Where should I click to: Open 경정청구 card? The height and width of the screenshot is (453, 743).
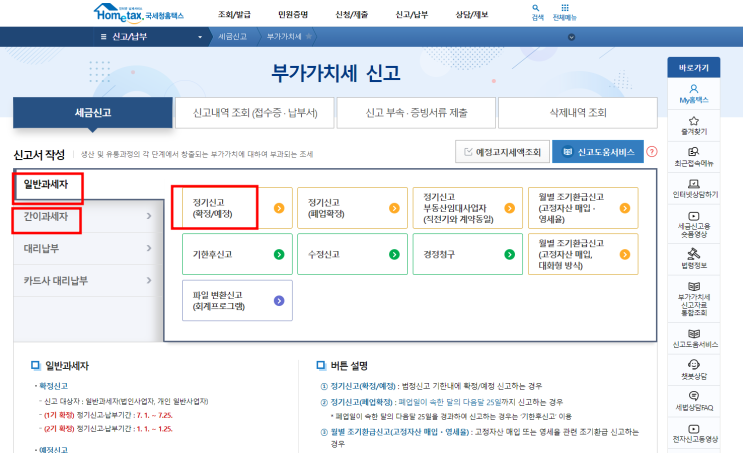pos(468,254)
